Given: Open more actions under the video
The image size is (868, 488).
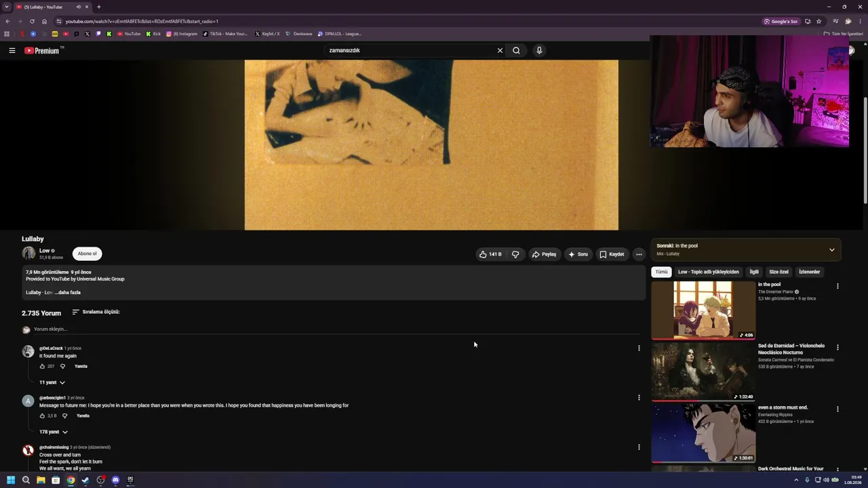Looking at the screenshot, I should (639, 254).
